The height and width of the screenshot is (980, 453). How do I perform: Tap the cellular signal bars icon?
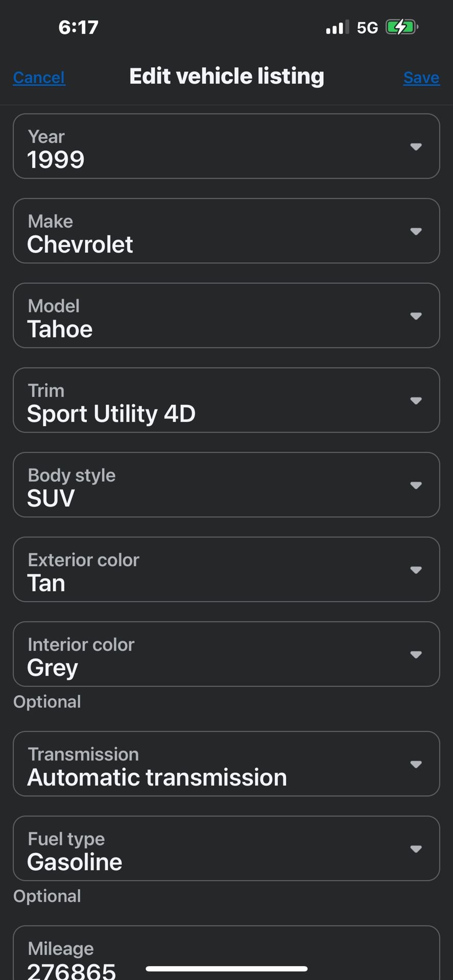(x=338, y=27)
